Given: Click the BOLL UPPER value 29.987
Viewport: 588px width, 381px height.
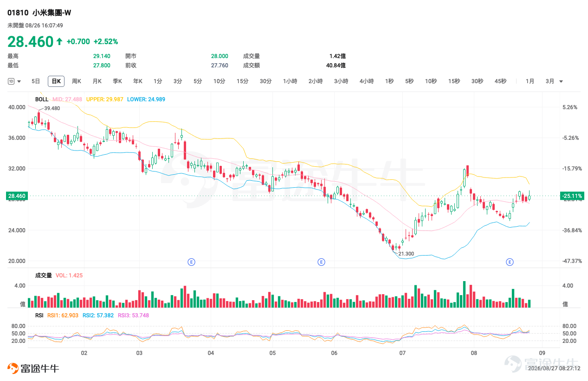Looking at the screenshot, I should pos(105,99).
